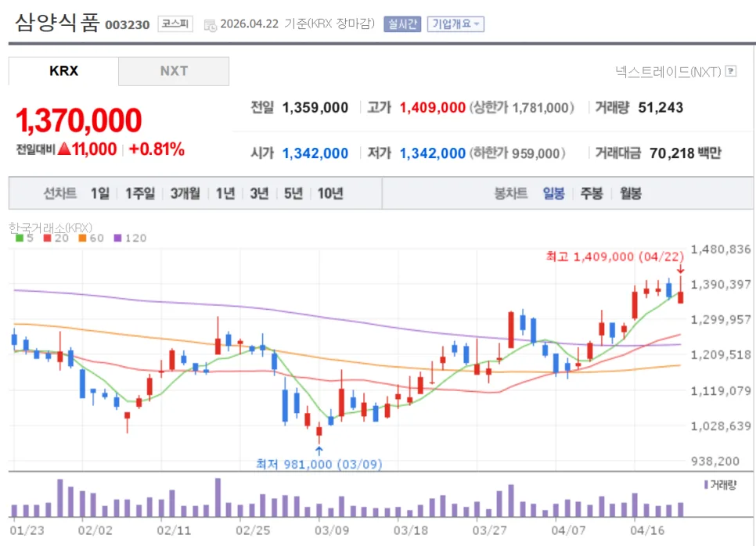This screenshot has width=756, height=546.
Task: Click the 1,480,836 price axis label
Action: (x=721, y=250)
